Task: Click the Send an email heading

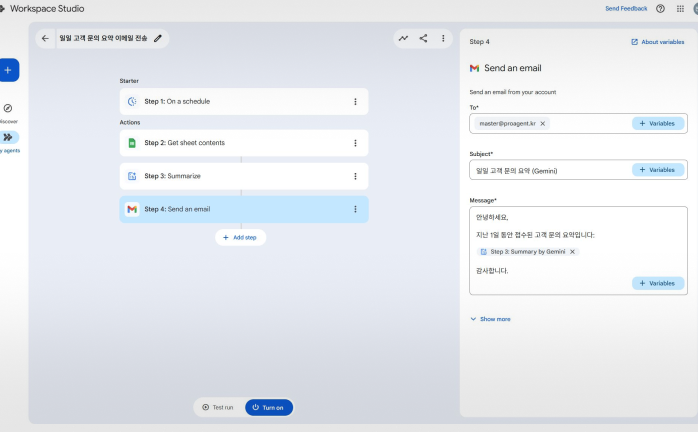Action: click(513, 68)
